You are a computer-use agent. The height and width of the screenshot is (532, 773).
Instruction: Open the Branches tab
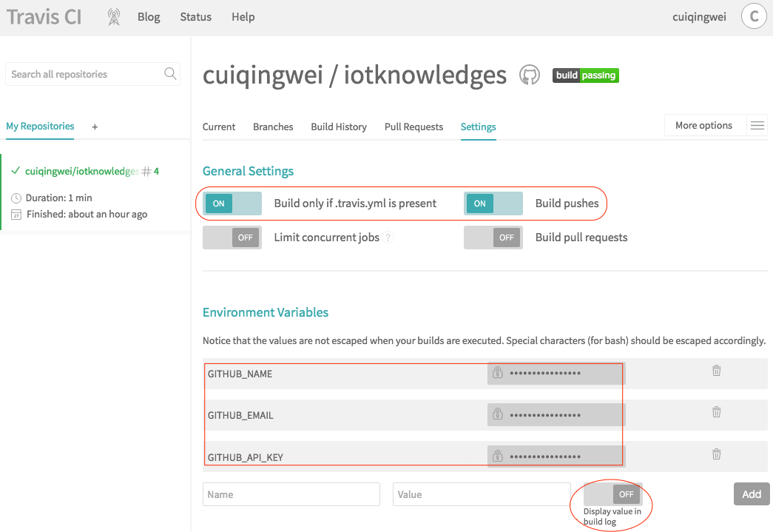click(x=273, y=127)
